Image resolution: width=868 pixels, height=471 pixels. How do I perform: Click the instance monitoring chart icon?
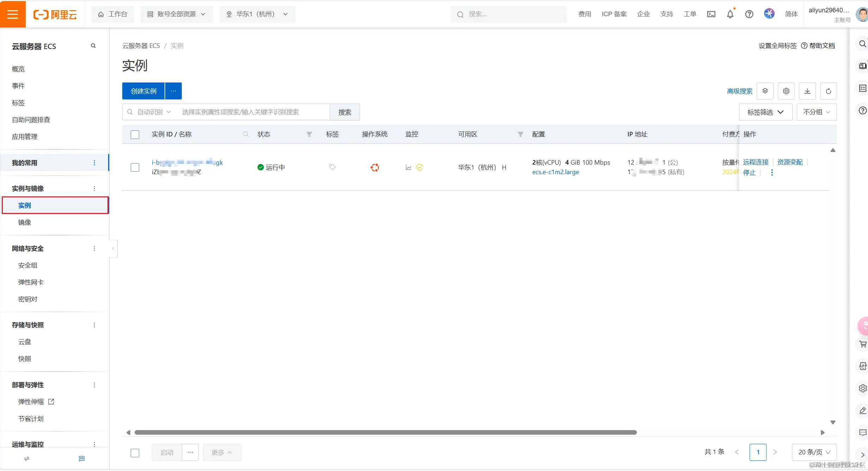pyautogui.click(x=409, y=167)
